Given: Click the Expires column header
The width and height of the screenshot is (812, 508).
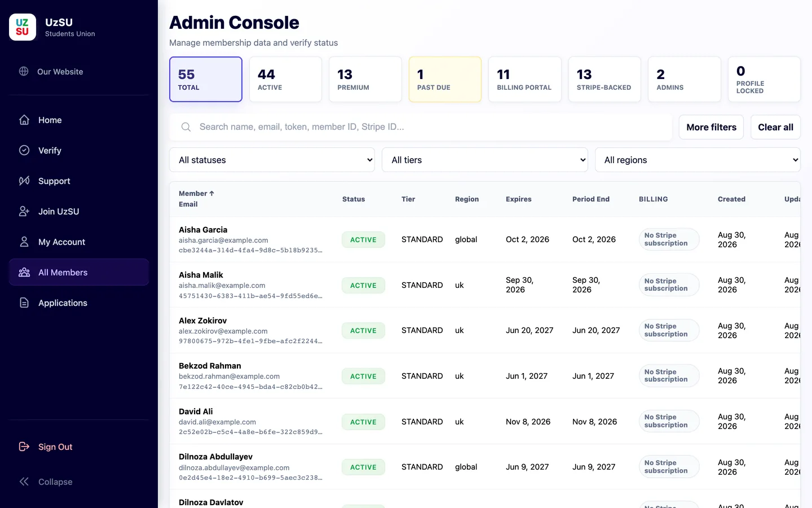Looking at the screenshot, I should coord(519,199).
